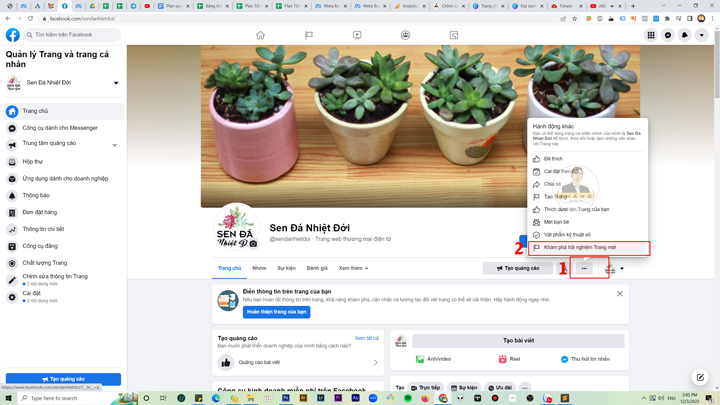Select Tạo Trang menu item
Viewport: 720px width, 405px height.
[587, 197]
